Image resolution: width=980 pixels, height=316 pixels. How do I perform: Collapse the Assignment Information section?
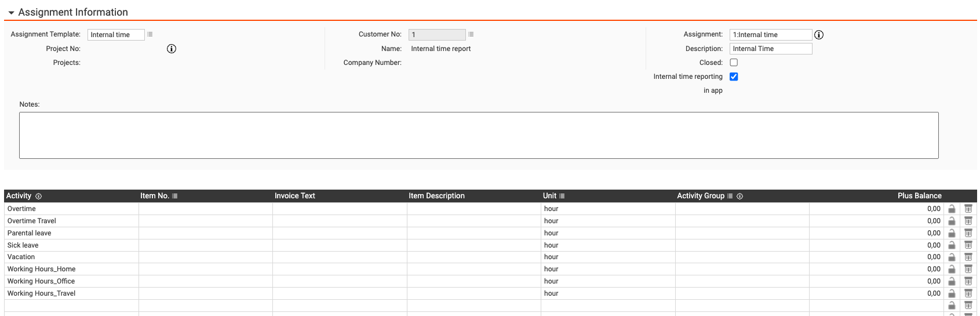[11, 13]
